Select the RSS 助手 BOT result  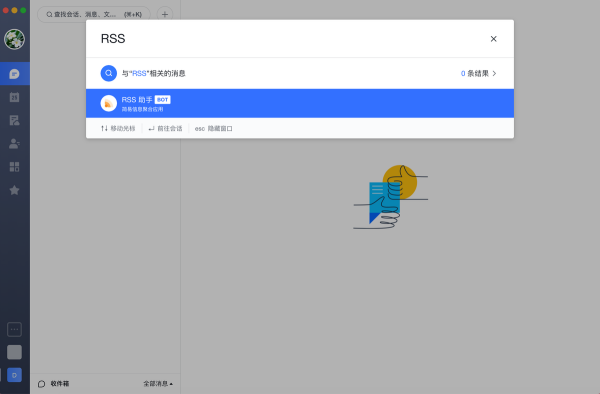pos(300,103)
